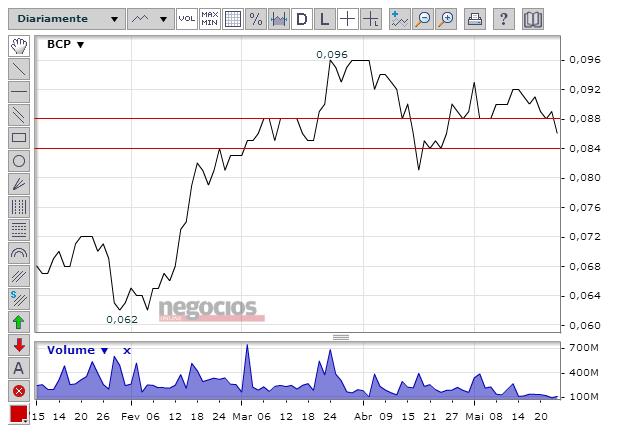
Task: Click the 0,062 low label on chart
Action: point(122,320)
